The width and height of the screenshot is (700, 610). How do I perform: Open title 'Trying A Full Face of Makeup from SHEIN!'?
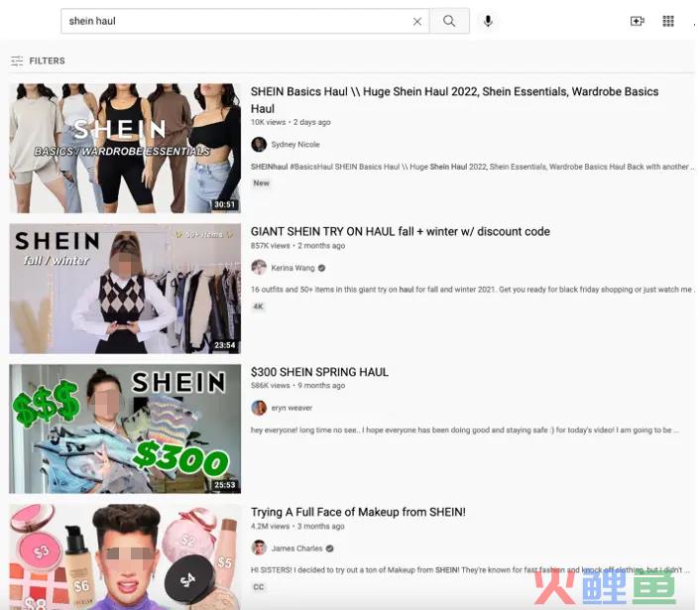[x=358, y=512]
